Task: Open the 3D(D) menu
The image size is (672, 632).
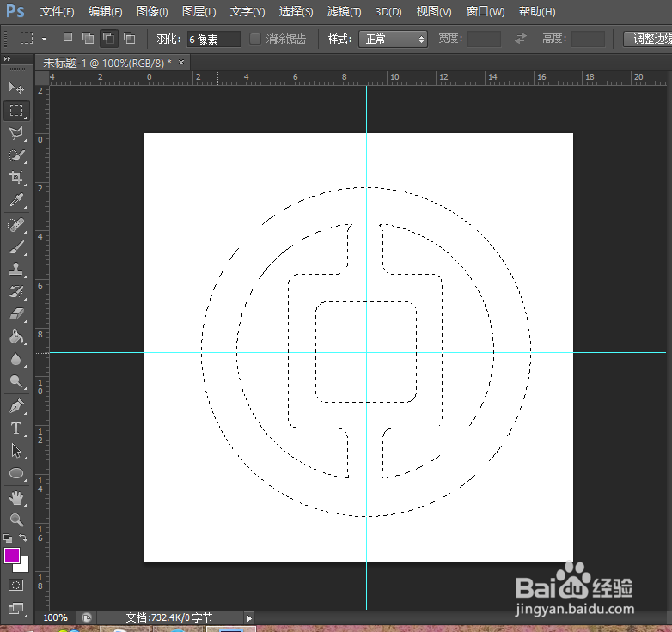Action: point(388,11)
